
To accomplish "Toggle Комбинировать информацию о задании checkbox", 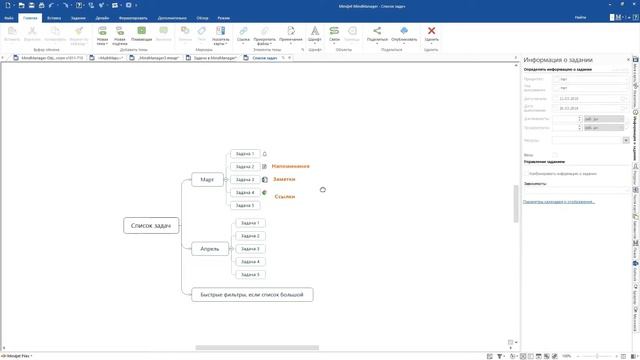I will (x=527, y=174).
